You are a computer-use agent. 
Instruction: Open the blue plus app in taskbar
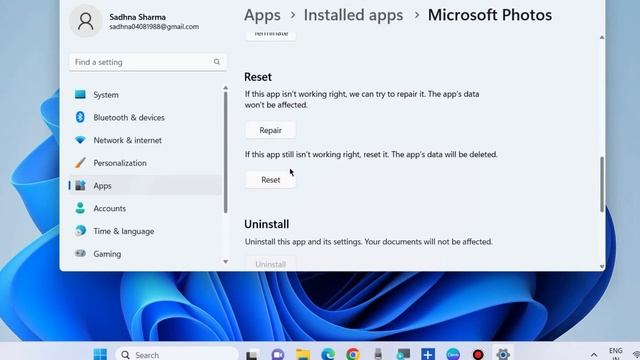click(428, 354)
